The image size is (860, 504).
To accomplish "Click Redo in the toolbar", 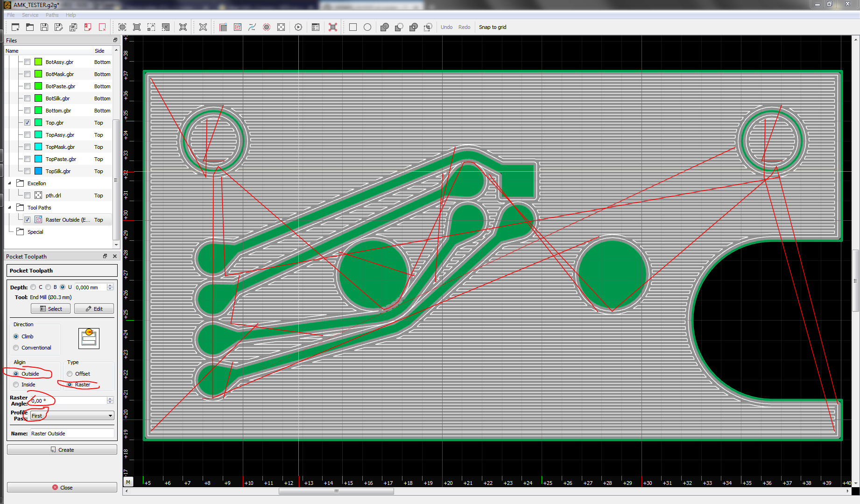I will tap(464, 27).
